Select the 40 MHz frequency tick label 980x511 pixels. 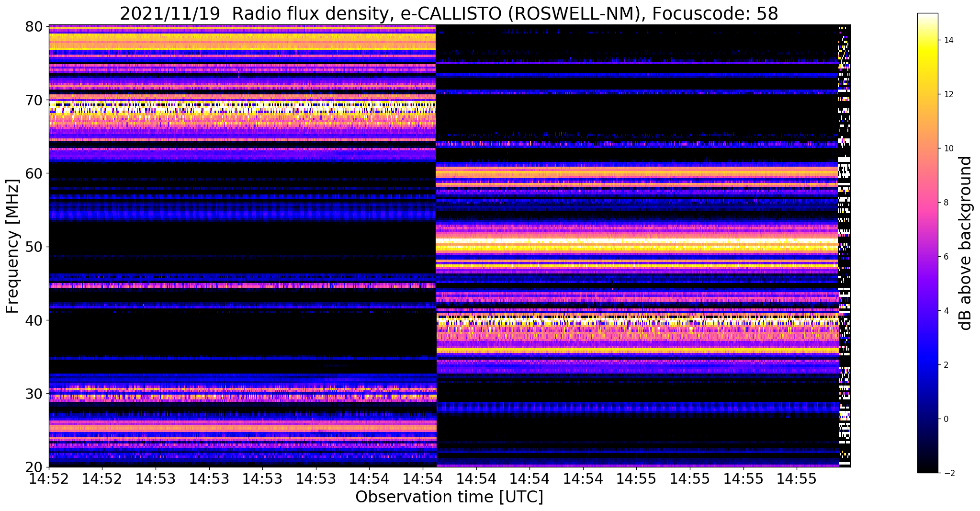(34, 320)
